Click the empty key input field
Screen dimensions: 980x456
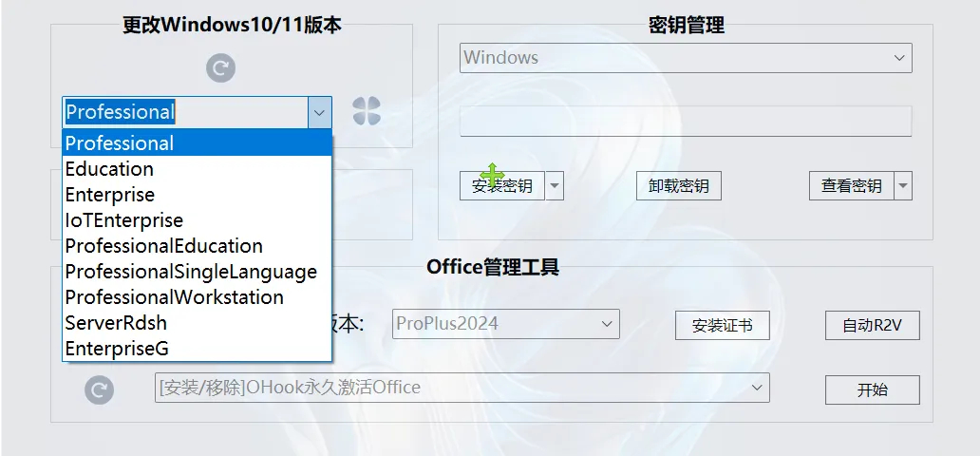[x=686, y=122]
